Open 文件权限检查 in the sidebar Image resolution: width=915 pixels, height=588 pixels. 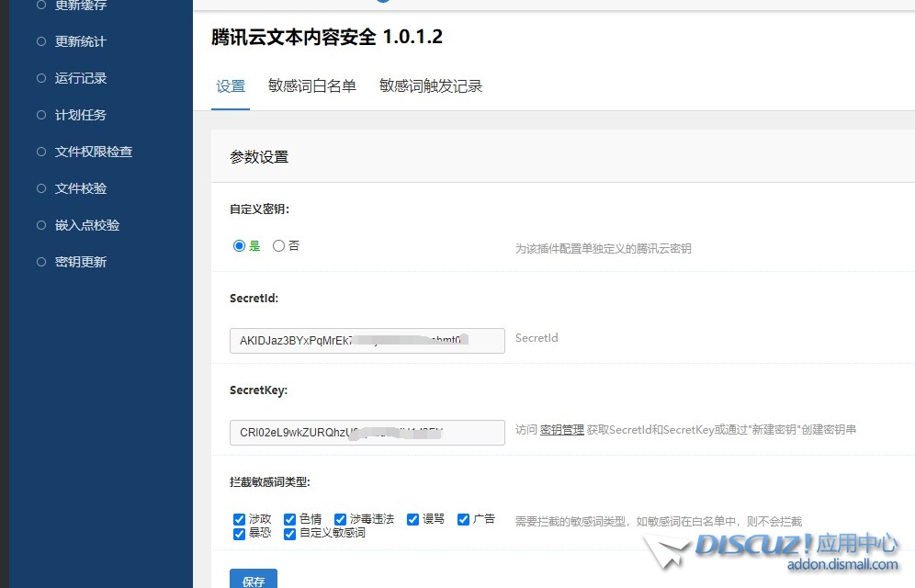(85, 151)
